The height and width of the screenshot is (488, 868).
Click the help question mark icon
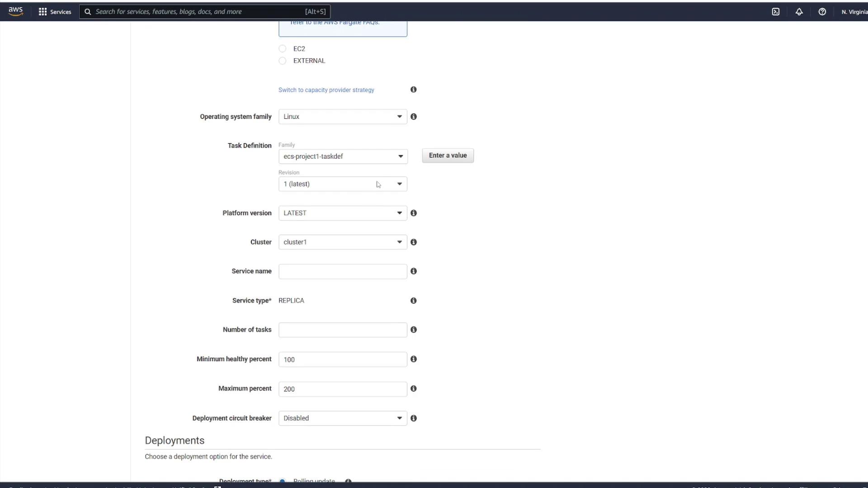coord(822,12)
